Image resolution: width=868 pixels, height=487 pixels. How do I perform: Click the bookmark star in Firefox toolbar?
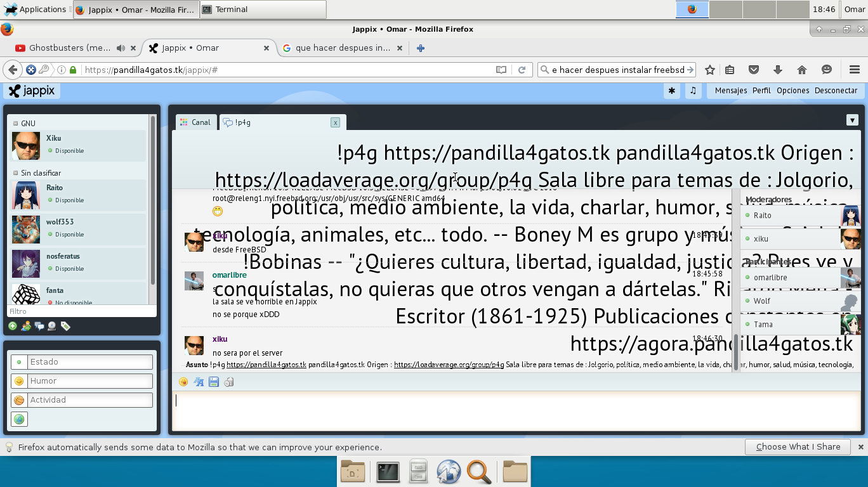710,70
